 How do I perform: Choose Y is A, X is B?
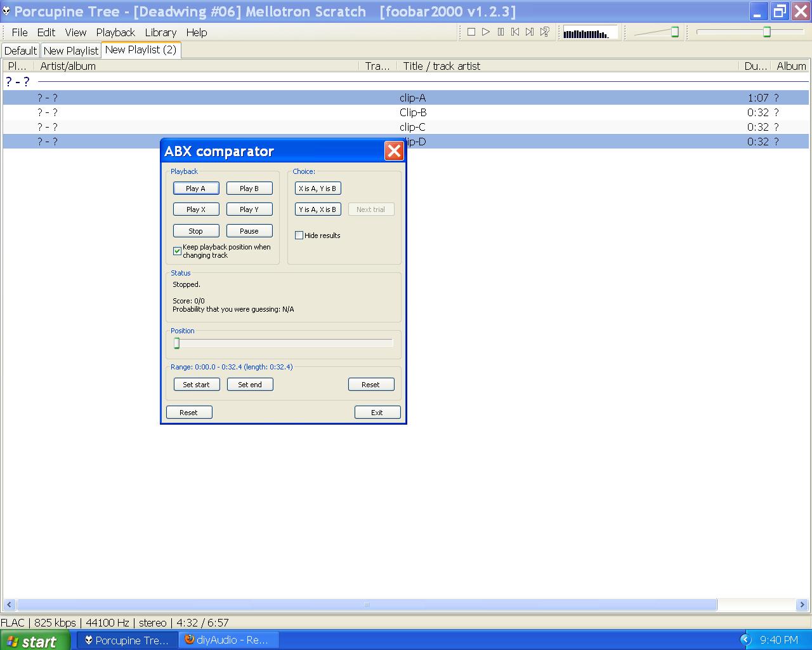coord(318,209)
